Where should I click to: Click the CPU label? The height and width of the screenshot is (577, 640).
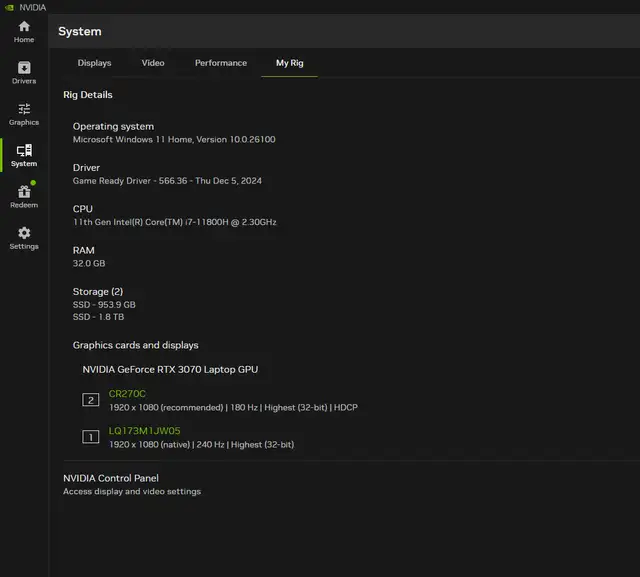point(82,209)
